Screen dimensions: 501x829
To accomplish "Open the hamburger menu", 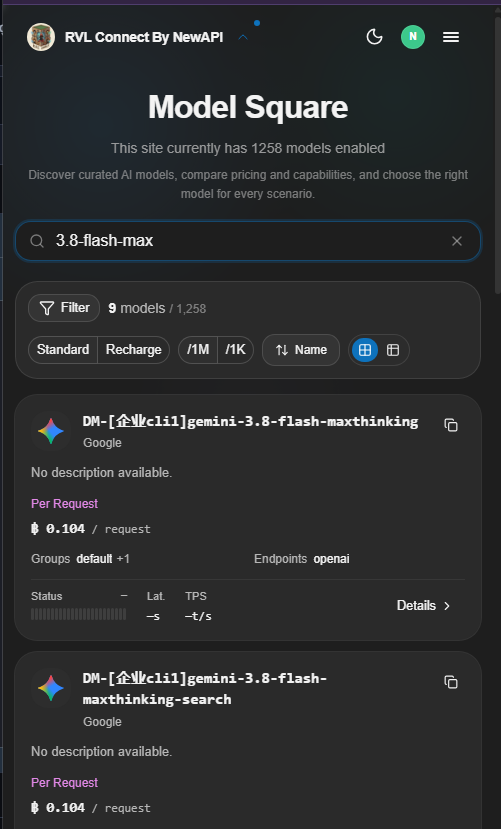I will point(450,37).
